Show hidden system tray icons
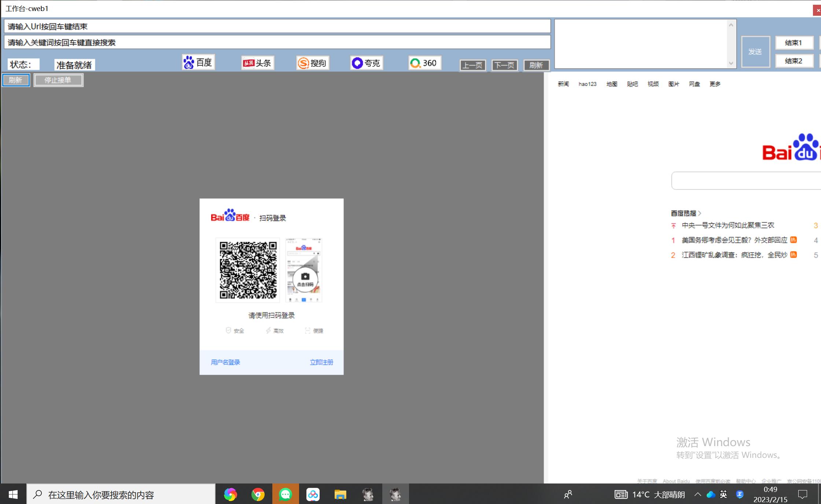Image resolution: width=821 pixels, height=504 pixels. coord(697,495)
